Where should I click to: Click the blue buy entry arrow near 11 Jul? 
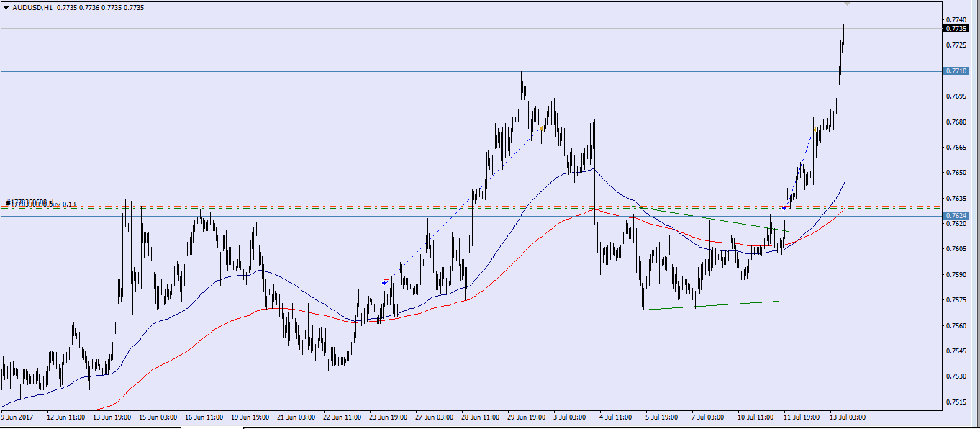[x=784, y=208]
